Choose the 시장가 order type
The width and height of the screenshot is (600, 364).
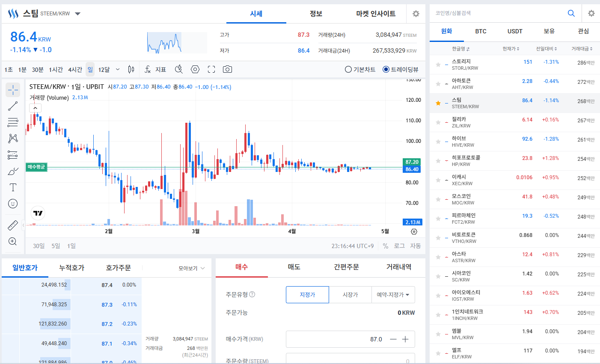[x=350, y=295]
